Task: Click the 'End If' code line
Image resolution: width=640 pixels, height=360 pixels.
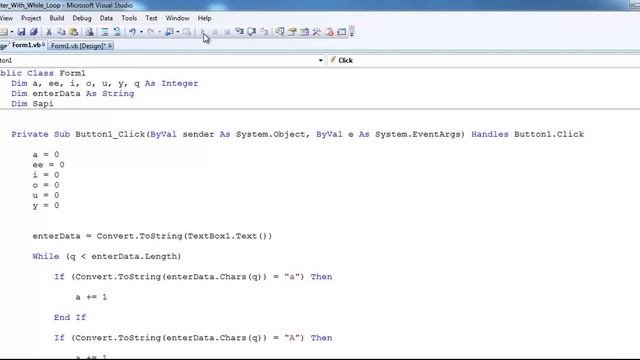Action: [70, 318]
